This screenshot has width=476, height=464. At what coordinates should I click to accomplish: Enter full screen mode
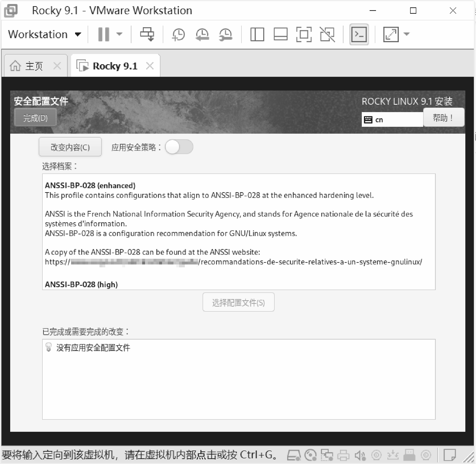(304, 34)
